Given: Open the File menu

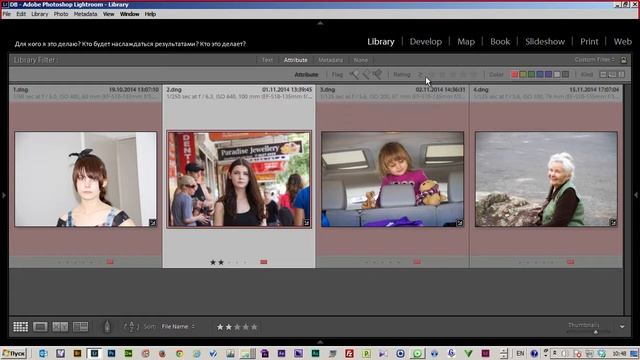Looking at the screenshot, I should click(x=7, y=14).
